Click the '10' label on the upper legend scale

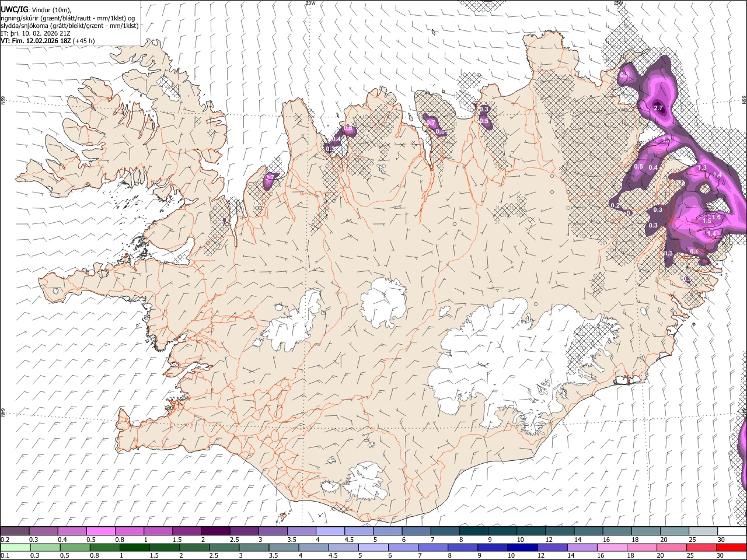coord(520,540)
